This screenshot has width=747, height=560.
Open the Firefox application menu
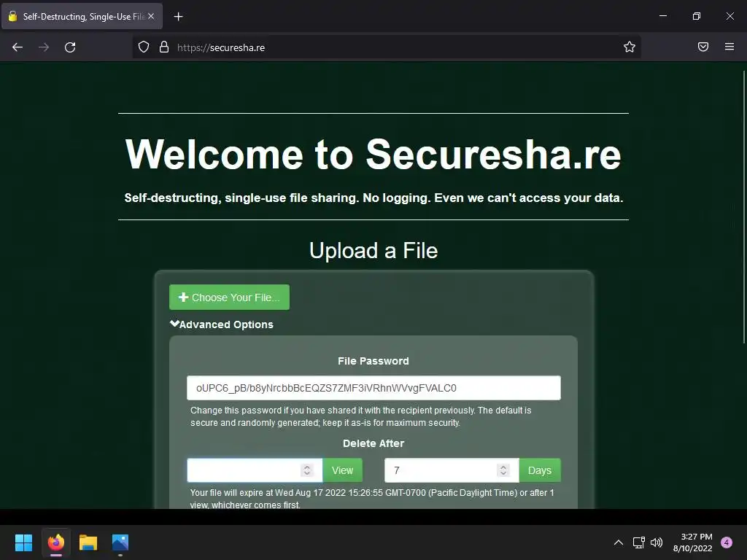click(x=729, y=47)
